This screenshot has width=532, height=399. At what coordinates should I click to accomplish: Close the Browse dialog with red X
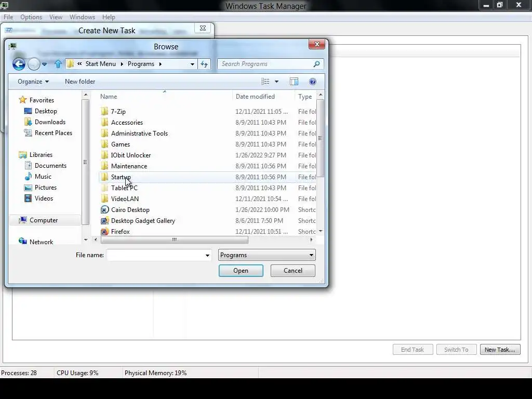click(317, 44)
